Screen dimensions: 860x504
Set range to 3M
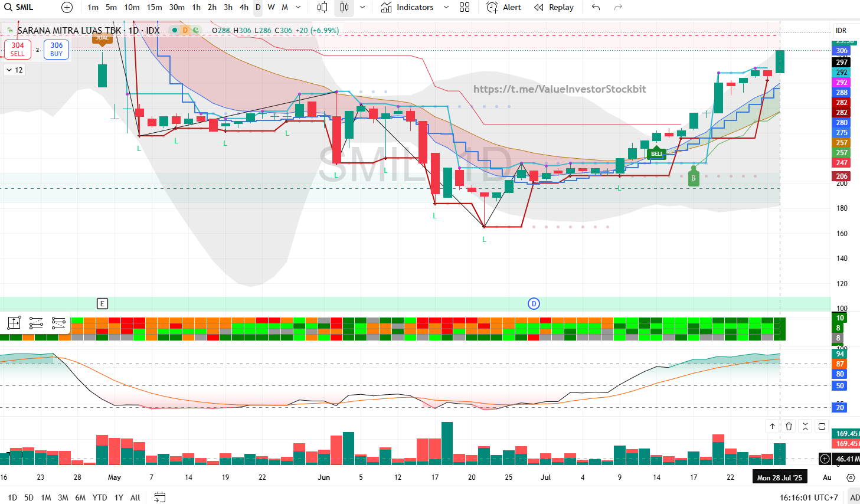coord(63,498)
